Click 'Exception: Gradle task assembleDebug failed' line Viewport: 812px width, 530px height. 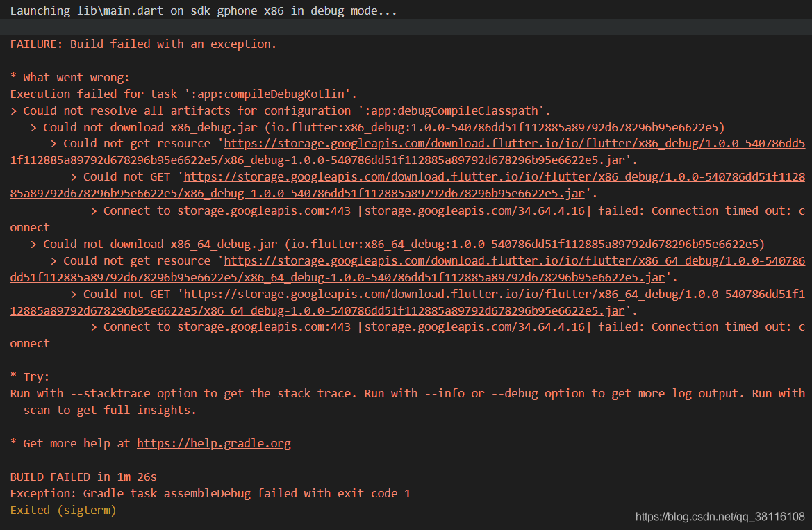tap(210, 493)
